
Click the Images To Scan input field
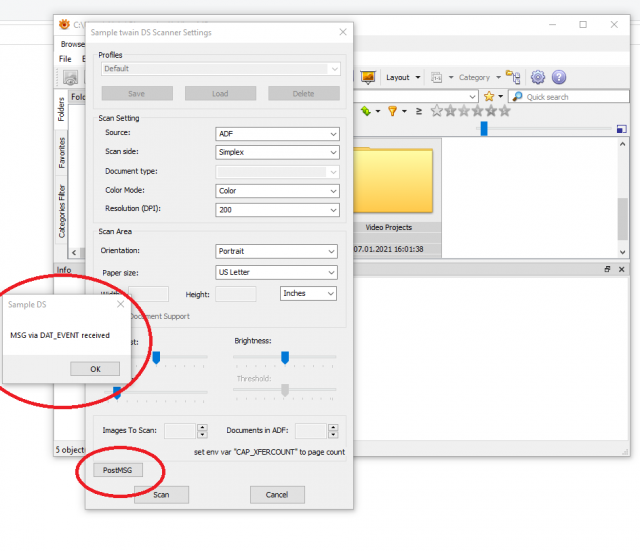(x=180, y=431)
